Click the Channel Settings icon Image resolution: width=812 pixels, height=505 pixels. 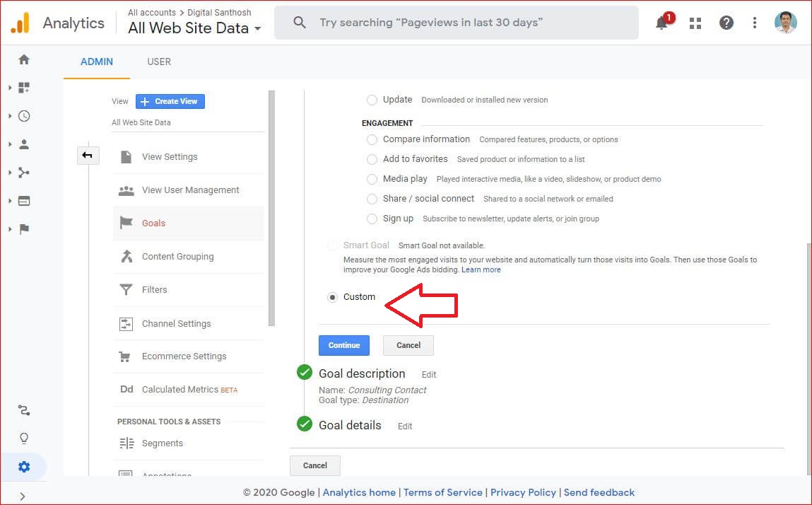(x=126, y=323)
